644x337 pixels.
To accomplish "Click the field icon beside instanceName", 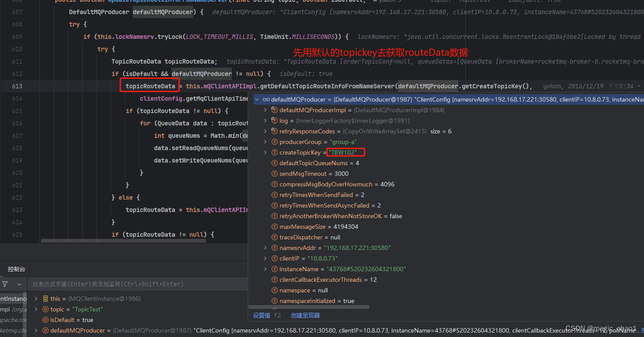I will point(274,269).
